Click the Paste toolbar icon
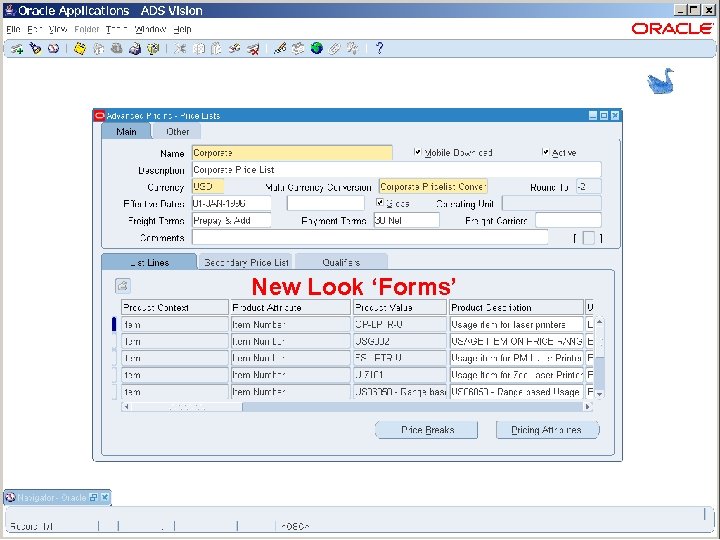 [216, 48]
